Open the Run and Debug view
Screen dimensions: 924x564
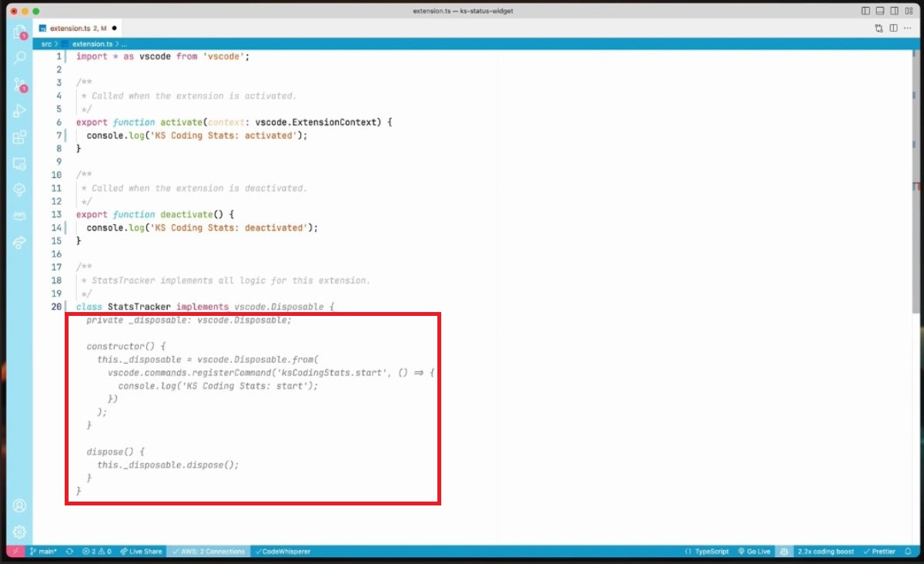(x=20, y=111)
